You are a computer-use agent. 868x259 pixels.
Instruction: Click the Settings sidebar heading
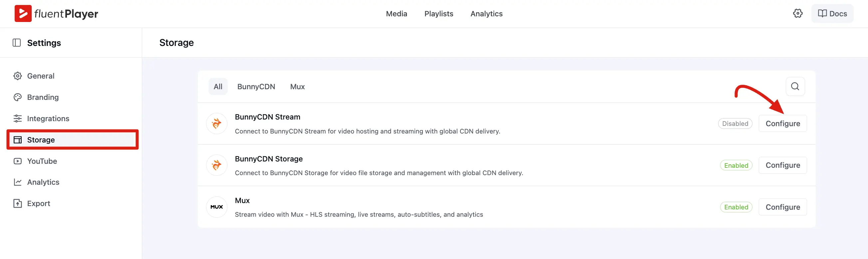point(44,43)
